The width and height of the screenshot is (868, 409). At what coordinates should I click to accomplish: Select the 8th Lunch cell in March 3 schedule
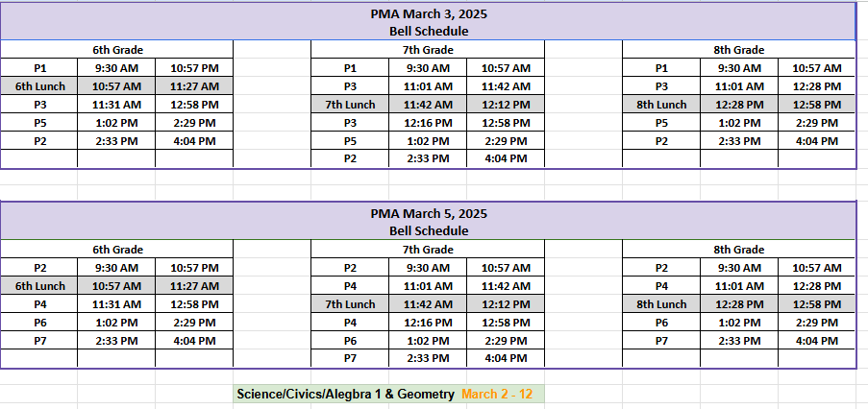661,105
